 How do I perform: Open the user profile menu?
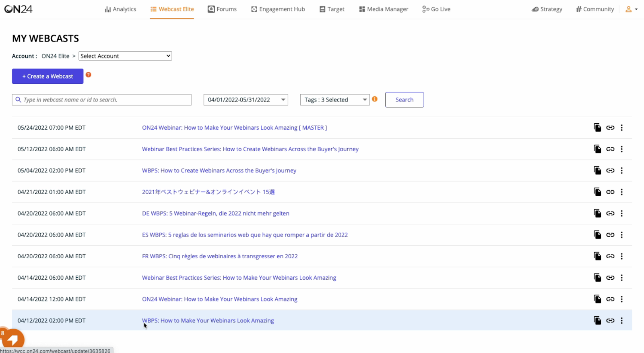pyautogui.click(x=631, y=9)
